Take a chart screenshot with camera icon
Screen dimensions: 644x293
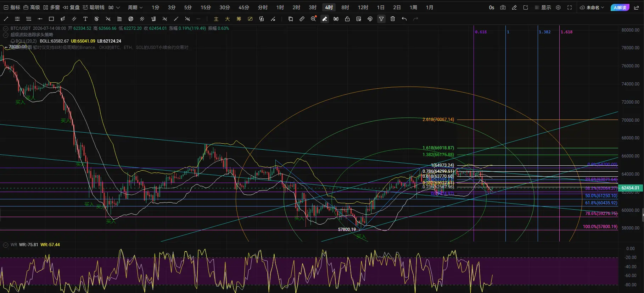pyautogui.click(x=503, y=7)
